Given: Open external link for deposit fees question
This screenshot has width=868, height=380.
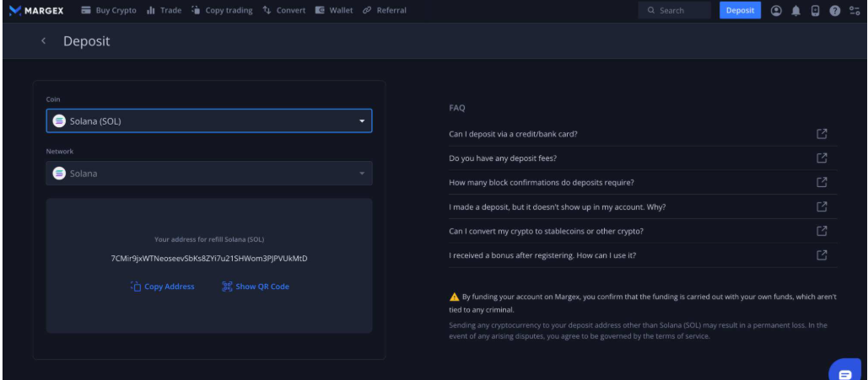Looking at the screenshot, I should point(821,158).
